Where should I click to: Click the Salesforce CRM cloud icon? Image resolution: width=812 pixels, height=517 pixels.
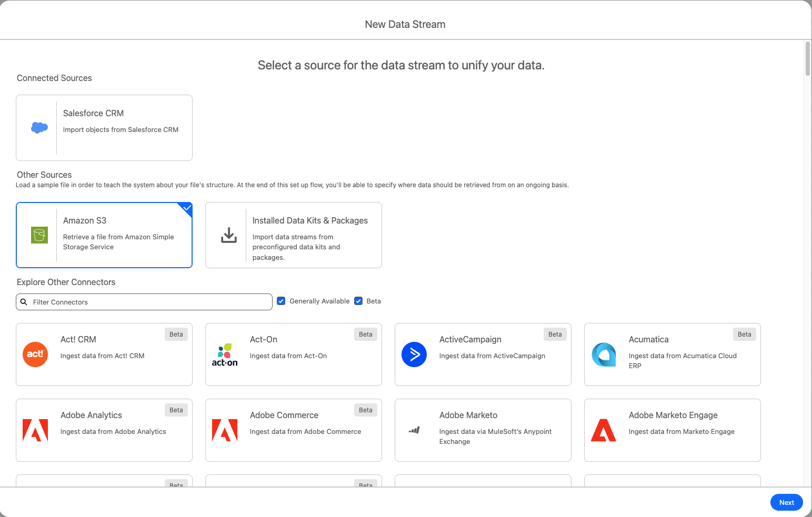coord(38,127)
